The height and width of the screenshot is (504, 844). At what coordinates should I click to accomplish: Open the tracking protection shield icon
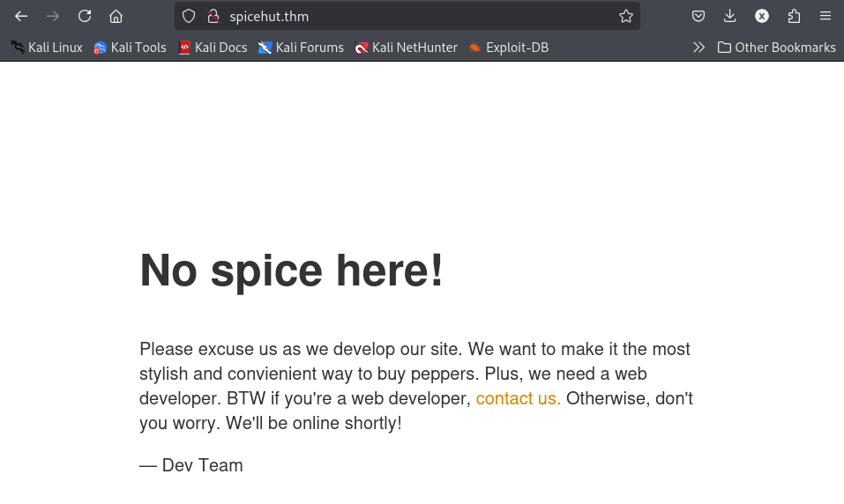click(x=189, y=16)
